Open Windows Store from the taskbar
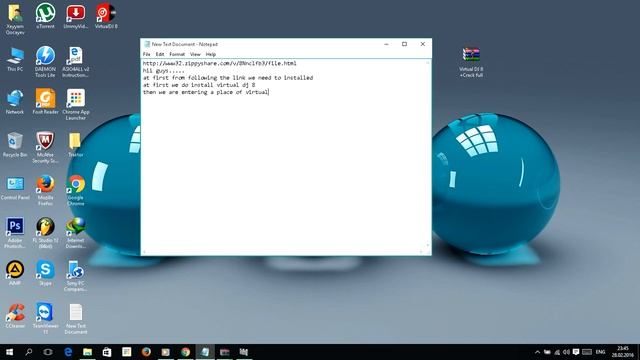The image size is (640, 360). tap(107, 352)
